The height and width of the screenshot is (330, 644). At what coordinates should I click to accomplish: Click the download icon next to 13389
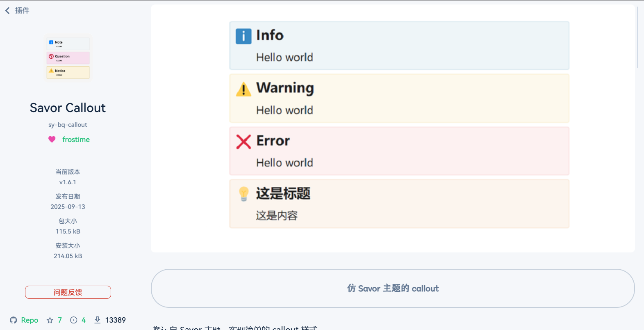pyautogui.click(x=98, y=320)
